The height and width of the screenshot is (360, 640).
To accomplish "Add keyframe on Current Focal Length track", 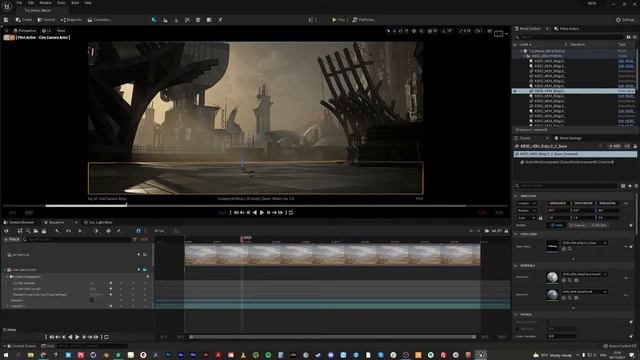I will tap(133, 289).
